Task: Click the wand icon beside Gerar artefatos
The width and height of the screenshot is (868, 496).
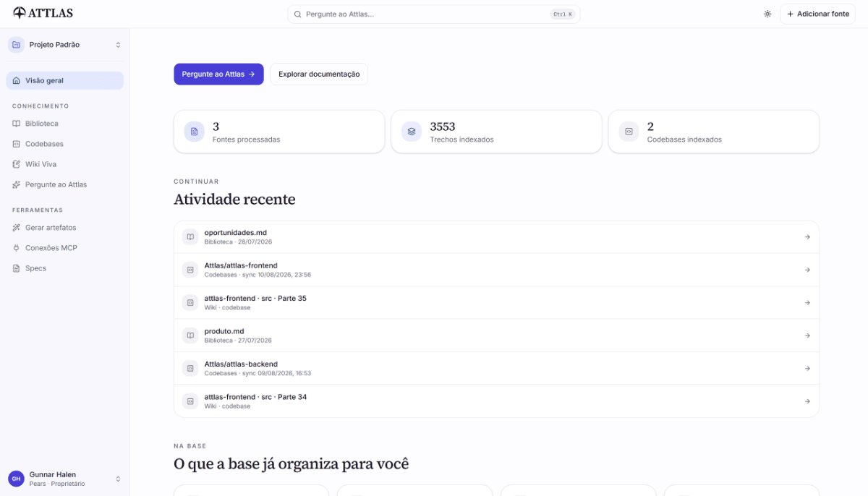Action: pos(16,228)
